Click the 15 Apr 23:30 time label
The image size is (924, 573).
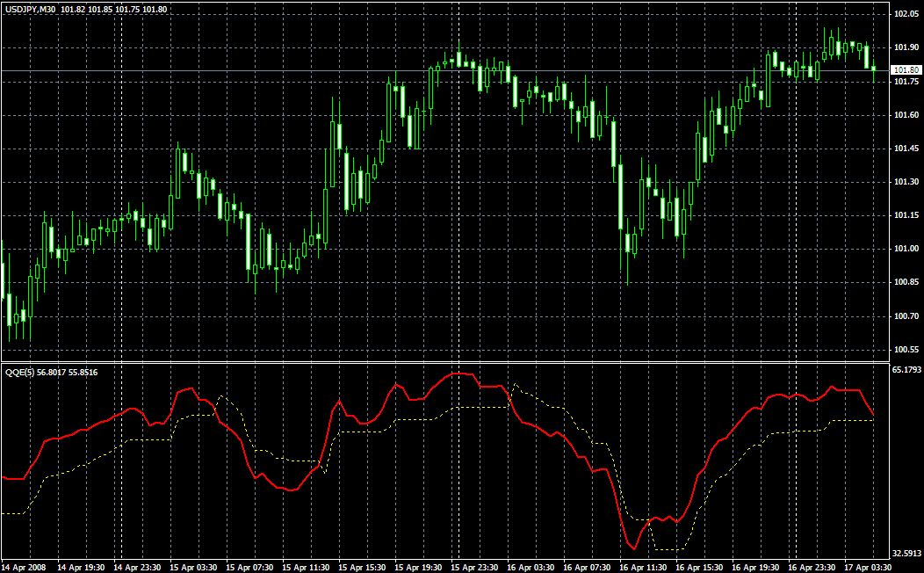pos(474,567)
